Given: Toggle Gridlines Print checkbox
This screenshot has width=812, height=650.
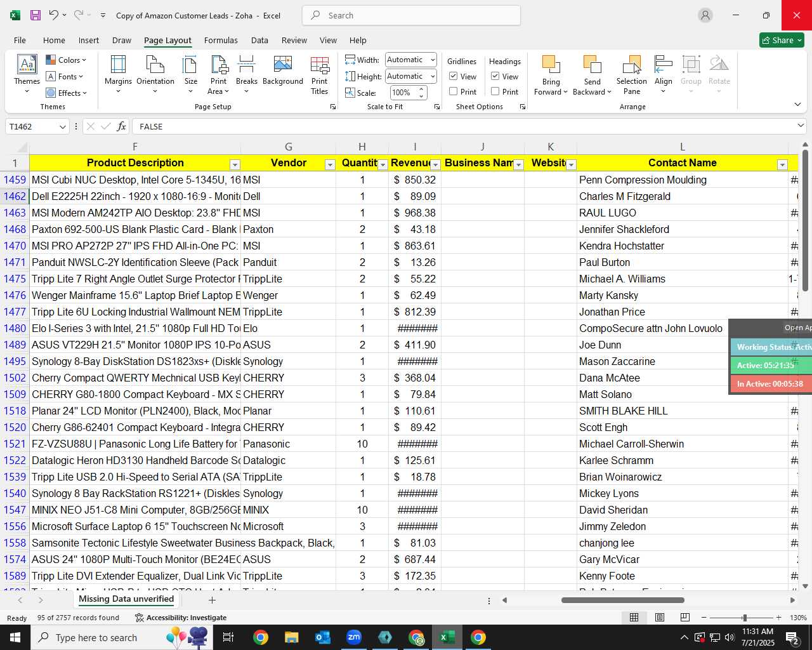Looking at the screenshot, I should [x=454, y=91].
